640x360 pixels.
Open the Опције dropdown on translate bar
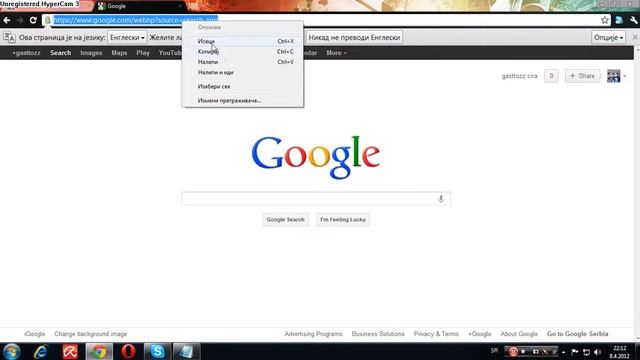click(x=608, y=38)
